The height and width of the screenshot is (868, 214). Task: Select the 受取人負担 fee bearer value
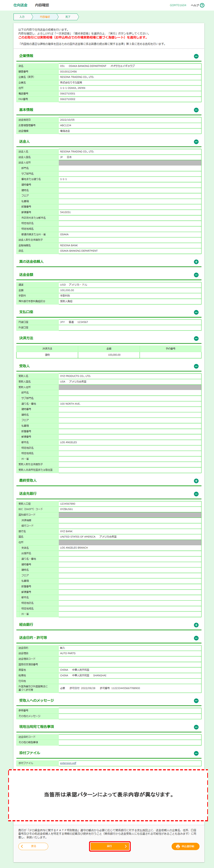[66, 302]
